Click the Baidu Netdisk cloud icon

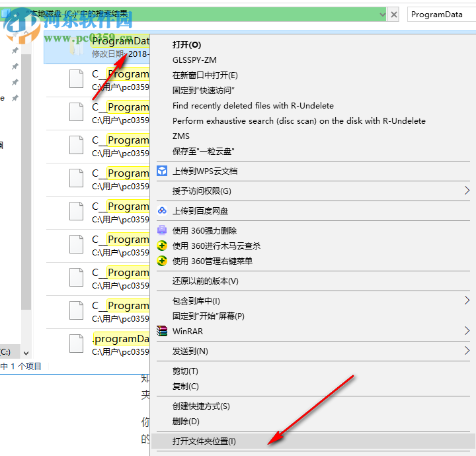coord(162,210)
